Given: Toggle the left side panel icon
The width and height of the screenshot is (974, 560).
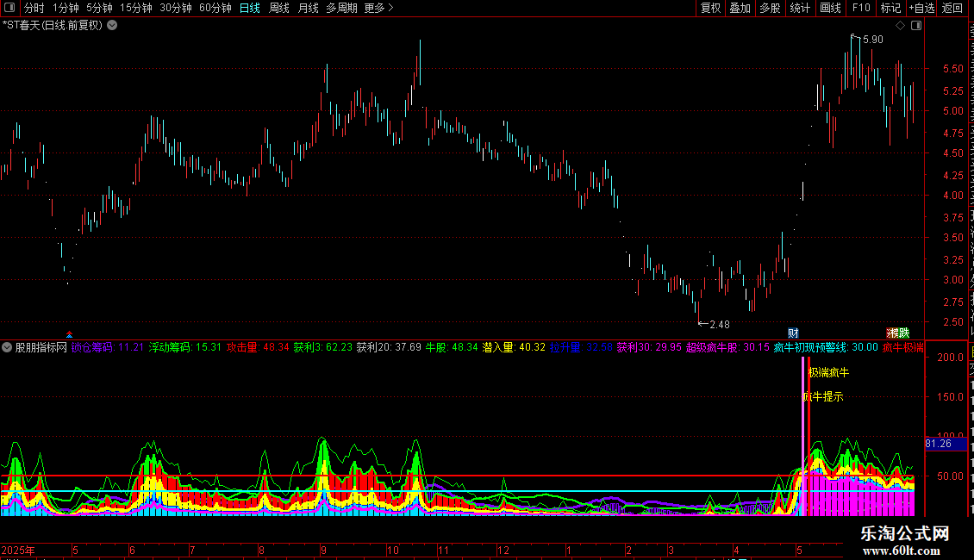Looking at the screenshot, I should pyautogui.click(x=9, y=8).
